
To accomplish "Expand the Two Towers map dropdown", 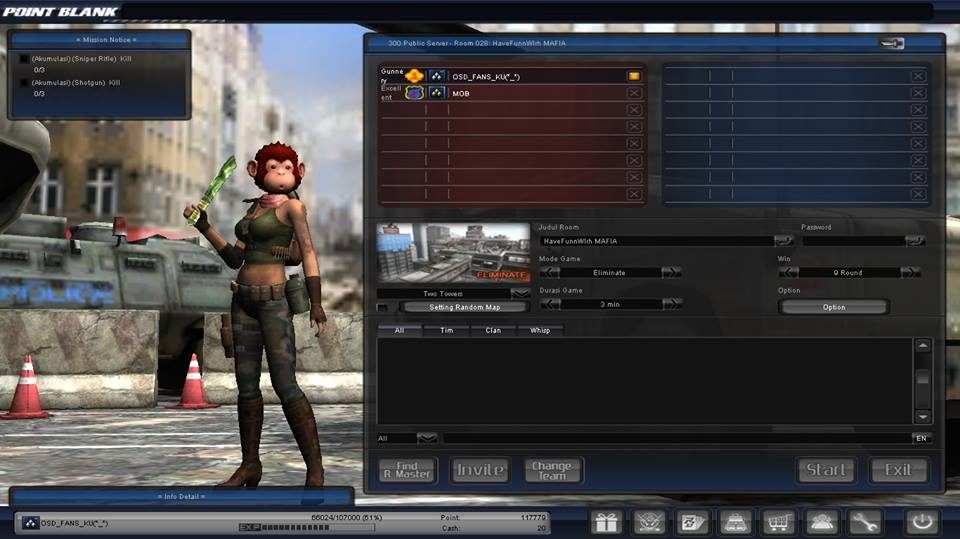I will coord(520,293).
